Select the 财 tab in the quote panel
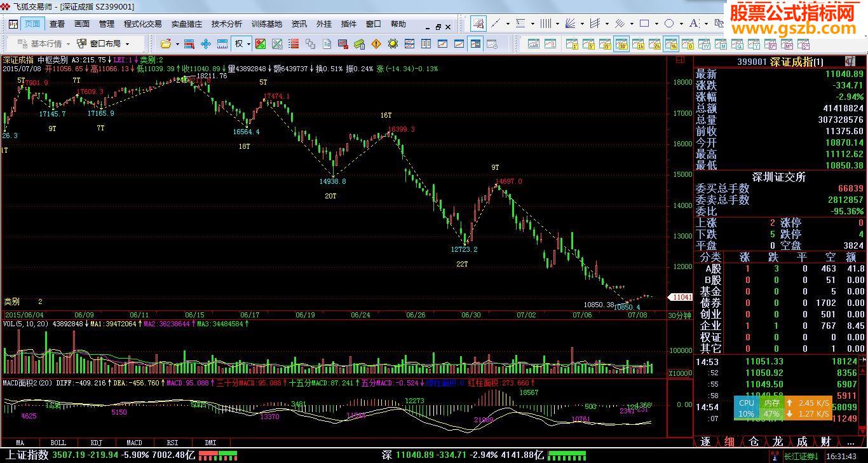868x463 pixels. 826,441
